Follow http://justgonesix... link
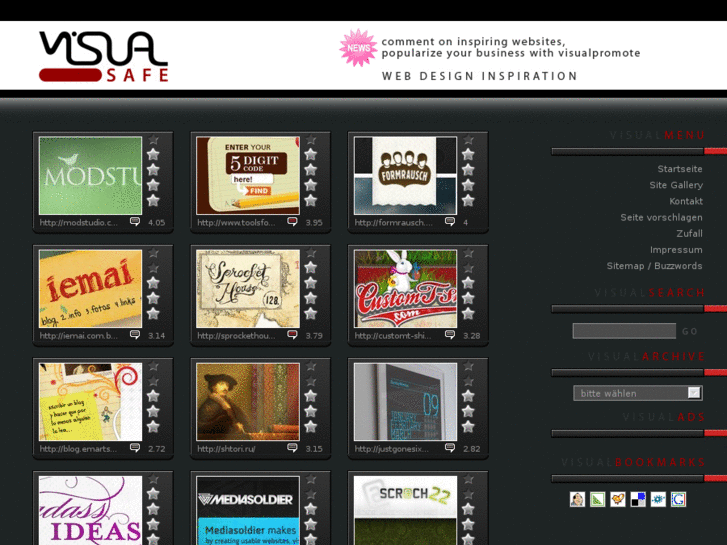This screenshot has height=545, width=727. click(x=392, y=449)
